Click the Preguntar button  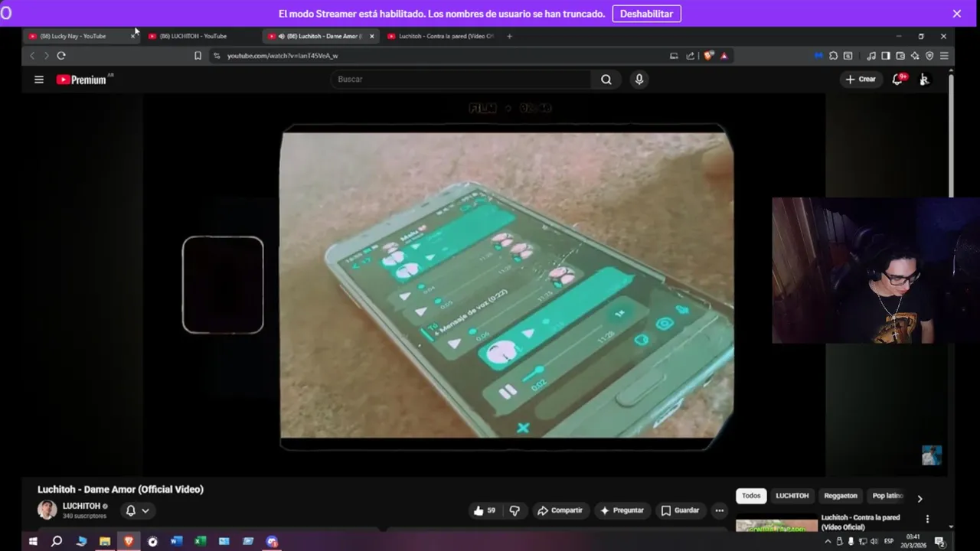pos(622,510)
